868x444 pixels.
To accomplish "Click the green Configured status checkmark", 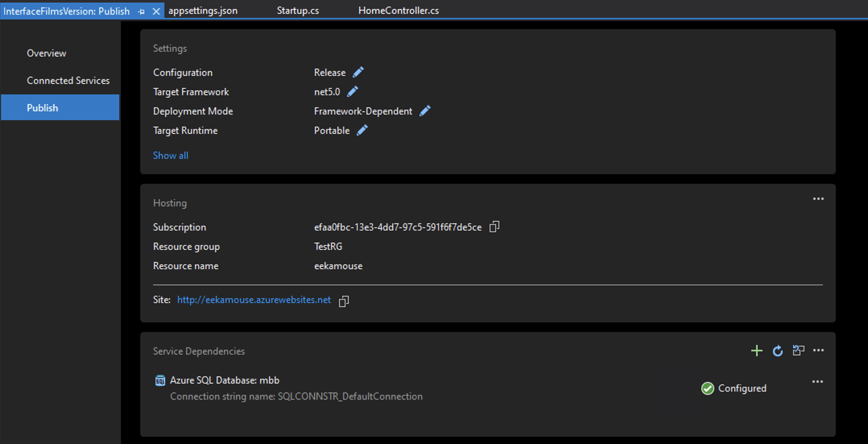I will pos(707,388).
